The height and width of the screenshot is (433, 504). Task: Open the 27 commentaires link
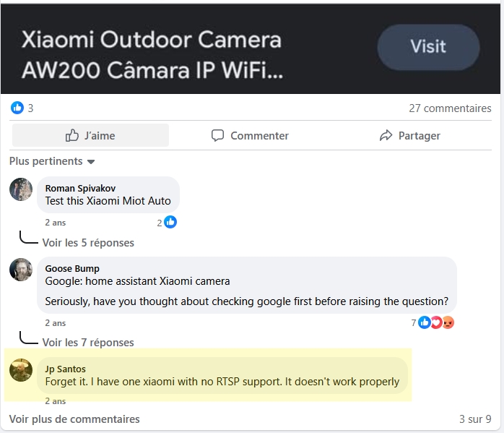pos(450,108)
